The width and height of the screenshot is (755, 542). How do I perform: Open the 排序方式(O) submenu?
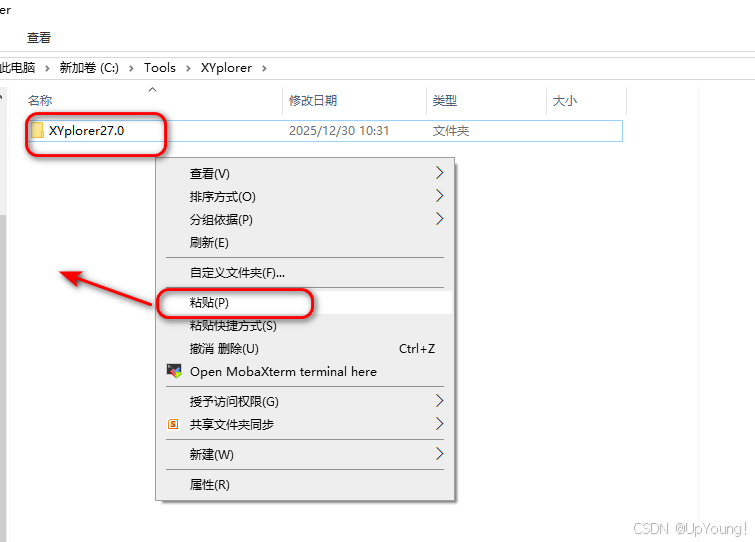(305, 196)
